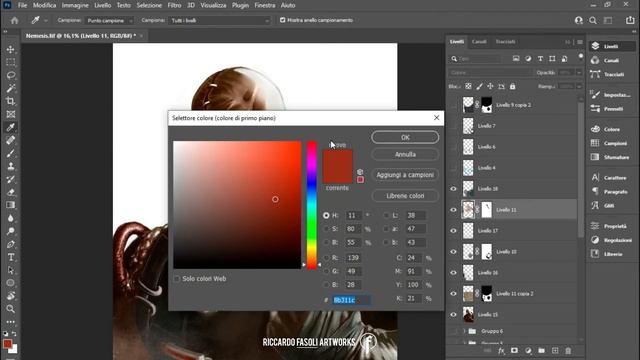Select the Eyedropper tool in toolbar
This screenshot has height=360, width=640.
(x=11, y=127)
